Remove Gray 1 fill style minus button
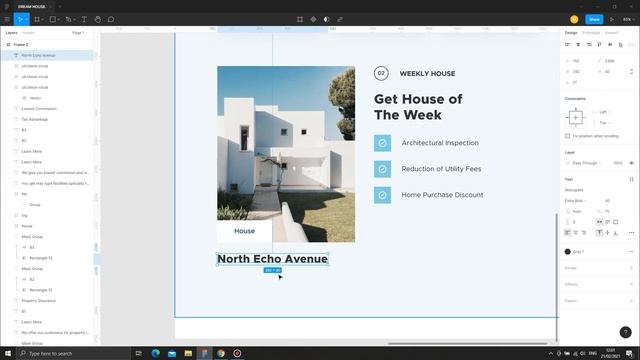The width and height of the screenshot is (640, 360). click(x=631, y=252)
